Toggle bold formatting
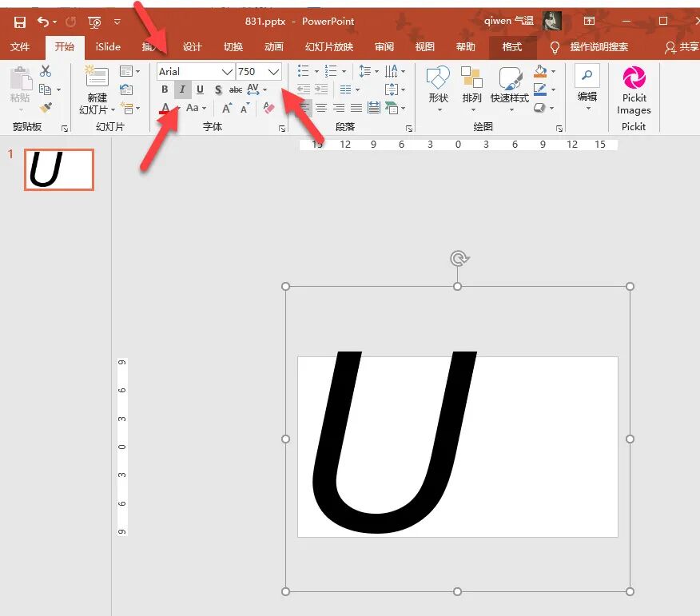This screenshot has width=700, height=616. (x=165, y=89)
